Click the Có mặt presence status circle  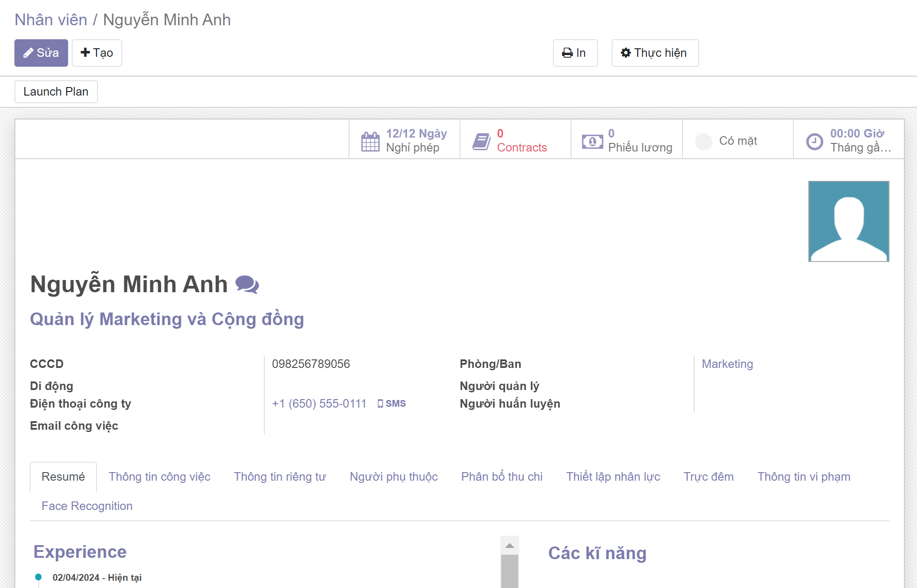click(x=703, y=141)
